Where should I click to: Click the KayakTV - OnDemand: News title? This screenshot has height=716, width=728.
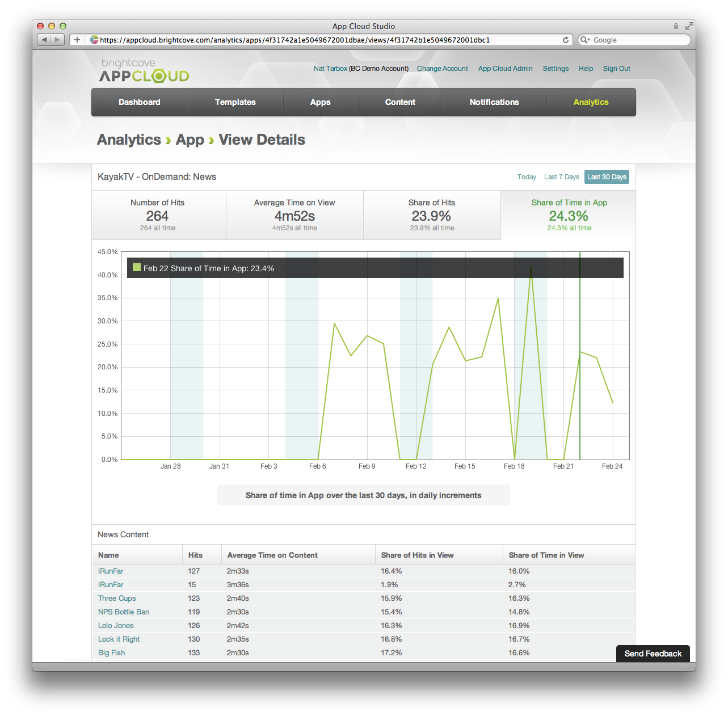click(x=157, y=177)
